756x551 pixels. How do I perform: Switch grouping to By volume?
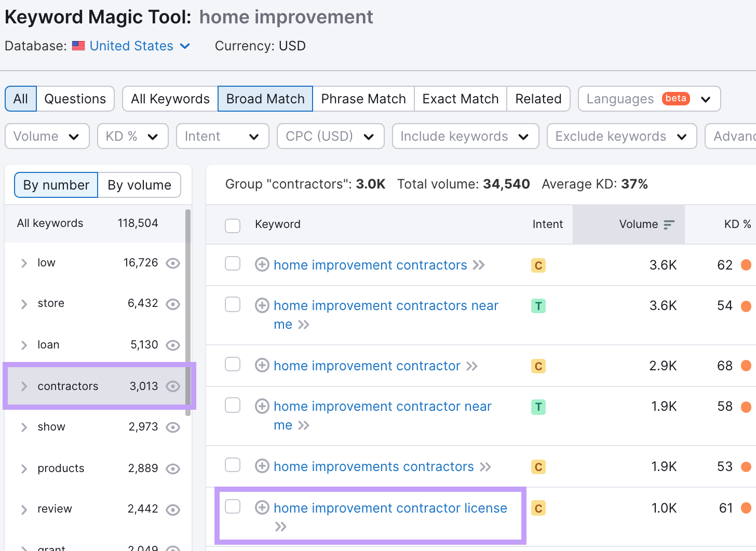click(x=139, y=185)
